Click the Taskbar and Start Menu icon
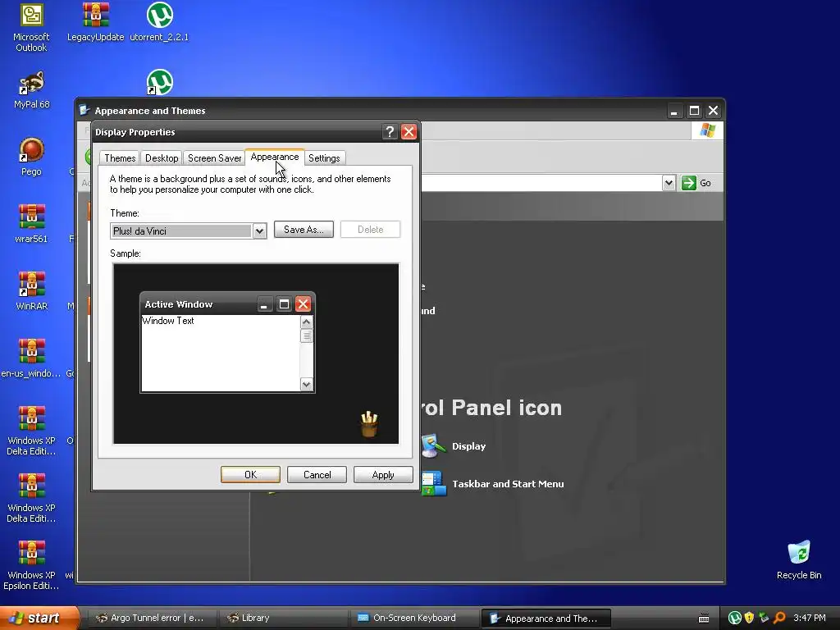Screen dimensions: 840x630 [433, 483]
